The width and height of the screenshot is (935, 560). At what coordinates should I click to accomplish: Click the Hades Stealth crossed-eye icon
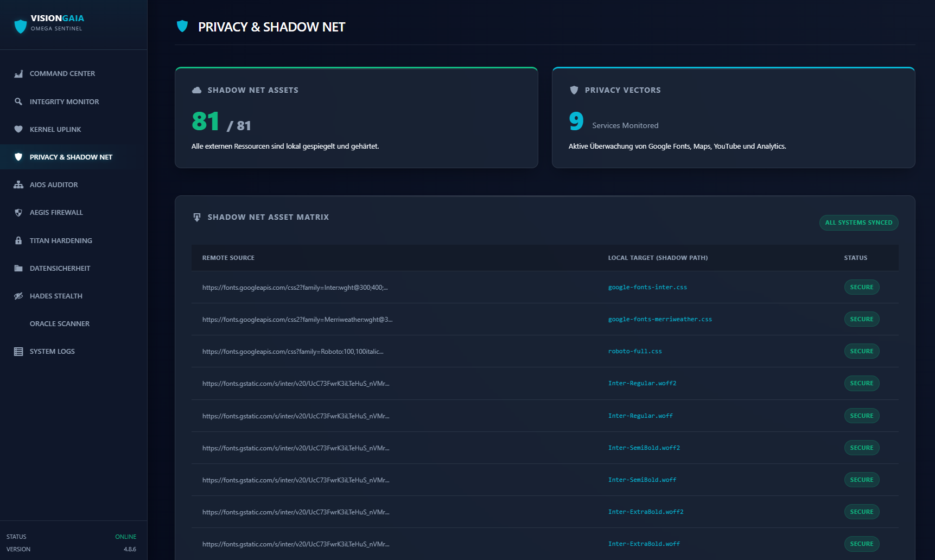pyautogui.click(x=18, y=296)
